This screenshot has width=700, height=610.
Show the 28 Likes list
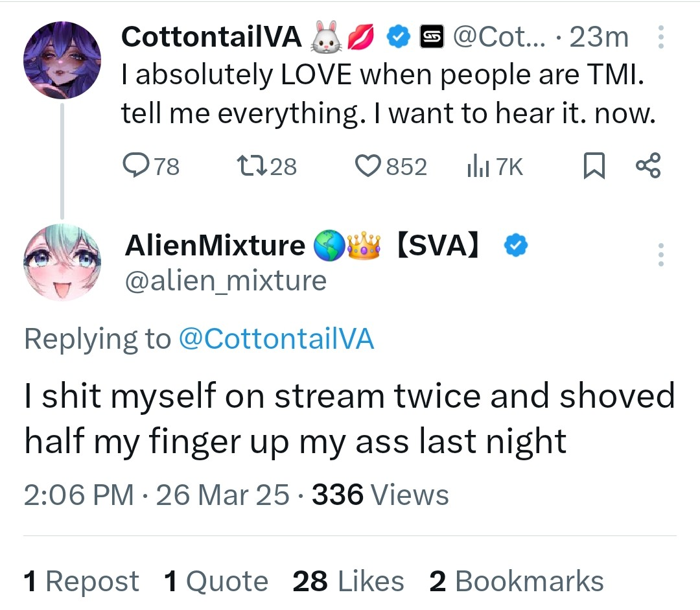[x=348, y=581]
